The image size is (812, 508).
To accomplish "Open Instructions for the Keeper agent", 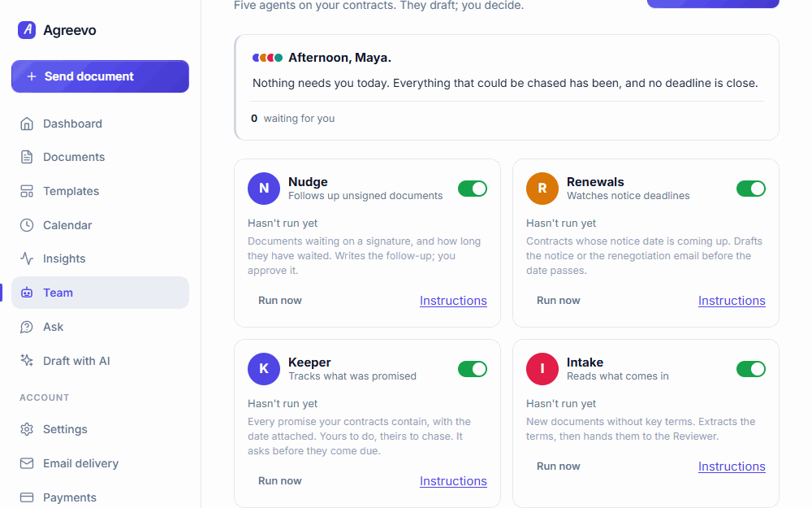I will (x=453, y=481).
